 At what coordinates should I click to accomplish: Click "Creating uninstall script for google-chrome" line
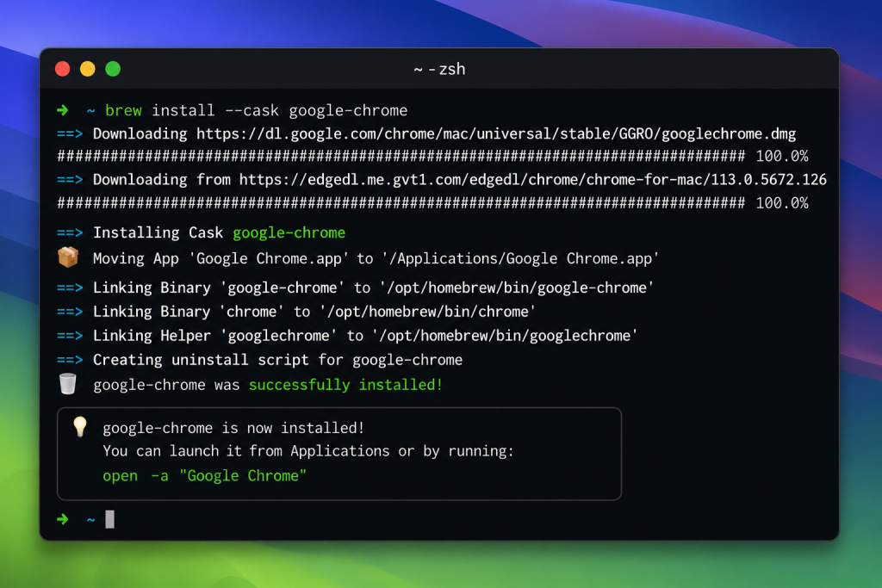(278, 360)
